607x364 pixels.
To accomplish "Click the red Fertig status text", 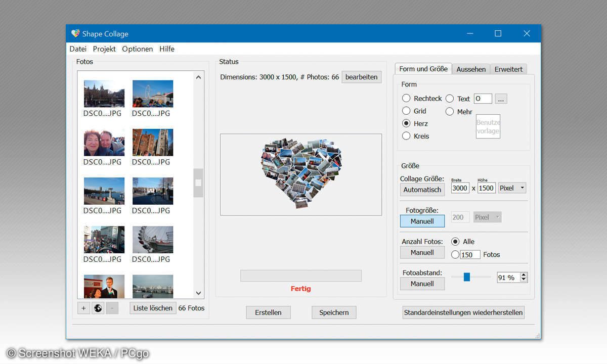I will pos(301,289).
